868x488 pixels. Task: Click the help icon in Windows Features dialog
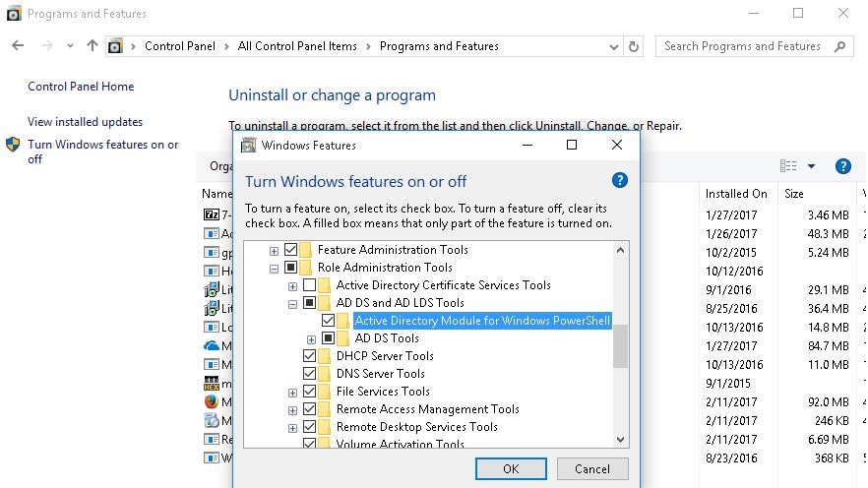(619, 180)
